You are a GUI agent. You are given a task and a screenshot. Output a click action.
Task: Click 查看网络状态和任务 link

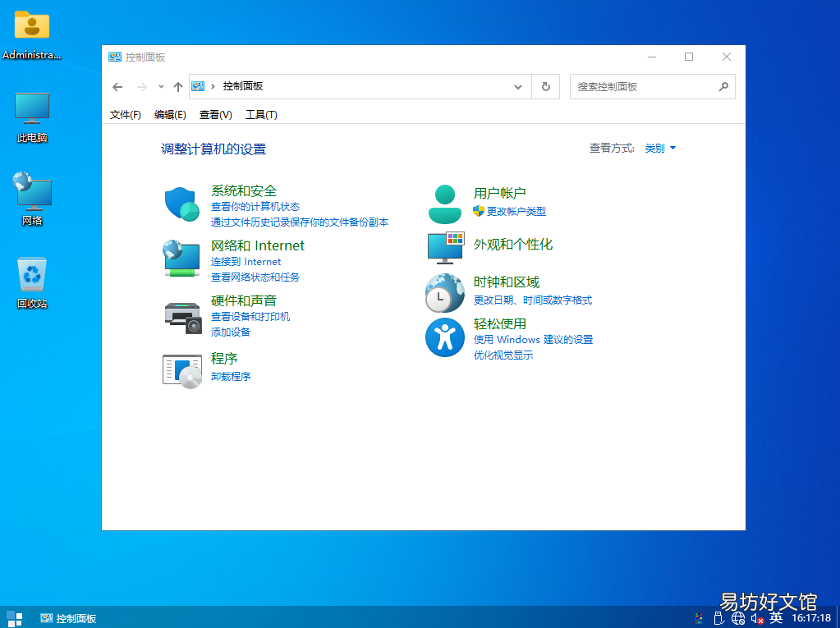(255, 277)
